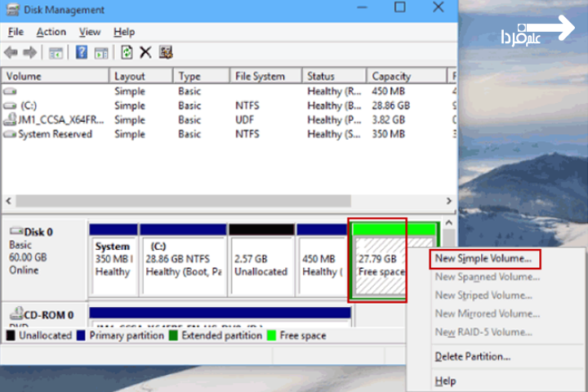
Task: Select the 450 MB Healthy partition block
Action: pos(322,259)
